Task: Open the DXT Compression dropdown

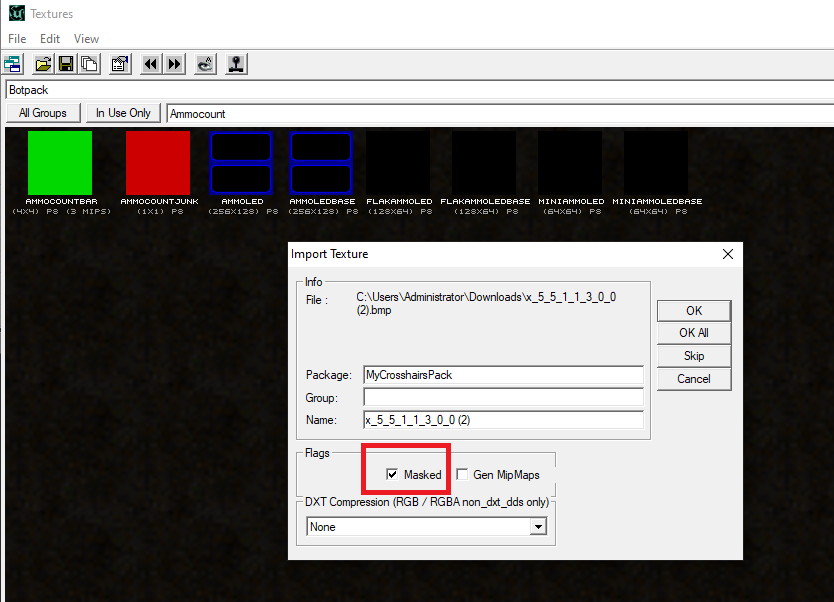Action: [539, 527]
